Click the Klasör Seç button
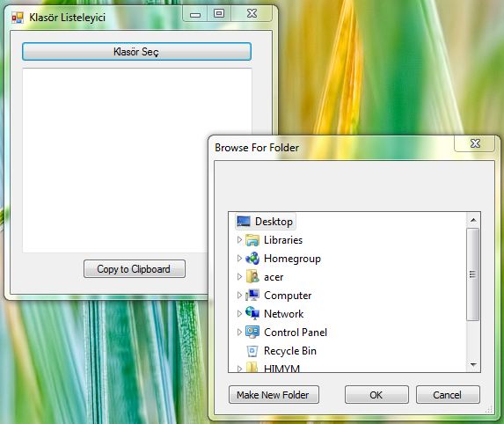 (x=136, y=51)
